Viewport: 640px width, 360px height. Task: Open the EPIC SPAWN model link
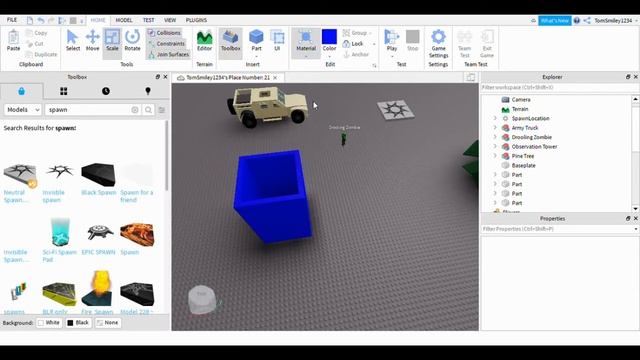[98, 252]
